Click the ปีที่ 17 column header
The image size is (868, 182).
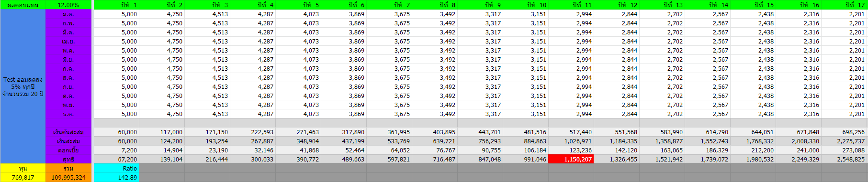(x=844, y=5)
